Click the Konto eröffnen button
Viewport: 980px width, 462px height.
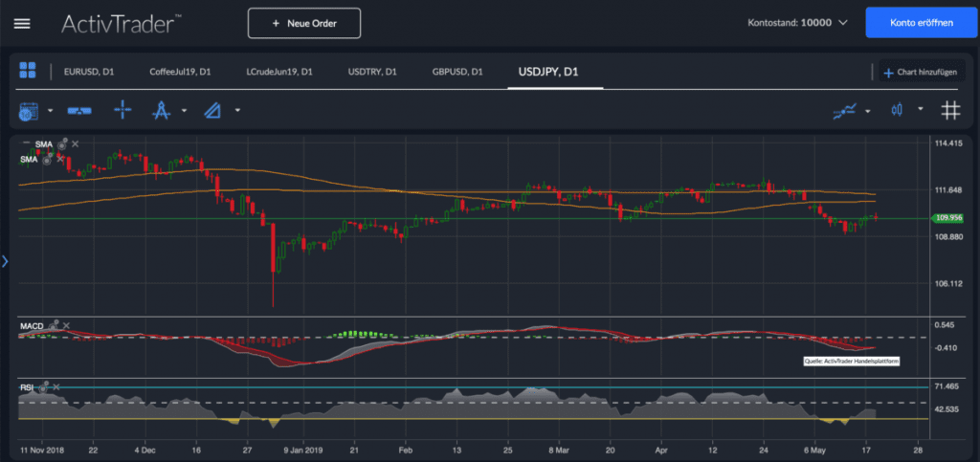click(x=922, y=23)
